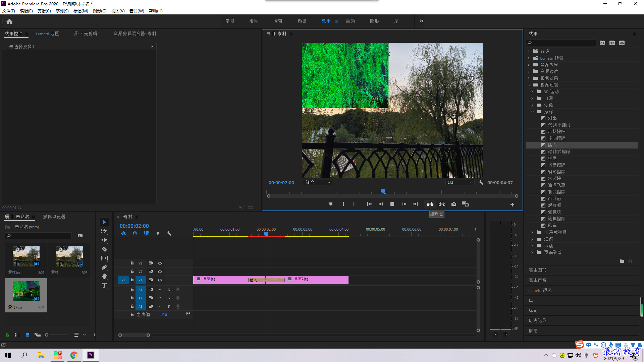
Task: Click the Export Frame camera icon
Action: pyautogui.click(x=454, y=204)
